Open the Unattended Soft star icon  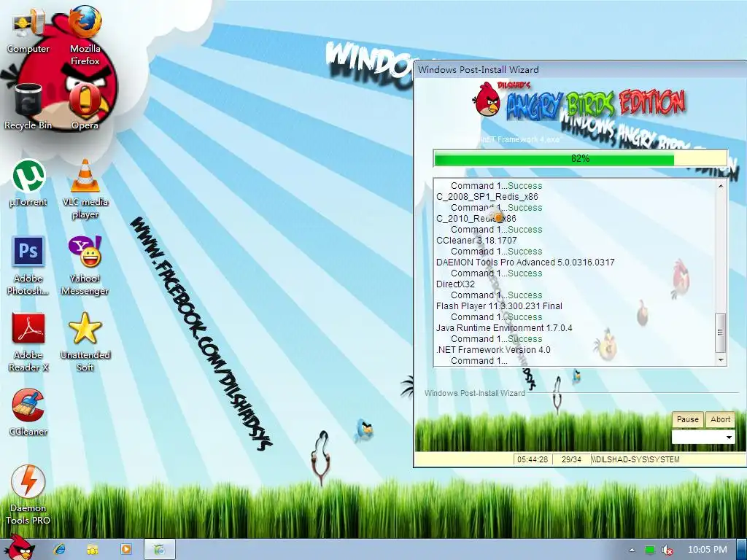pos(85,343)
